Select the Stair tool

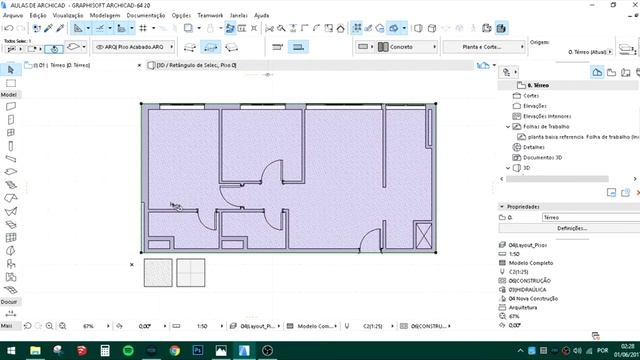[11, 185]
